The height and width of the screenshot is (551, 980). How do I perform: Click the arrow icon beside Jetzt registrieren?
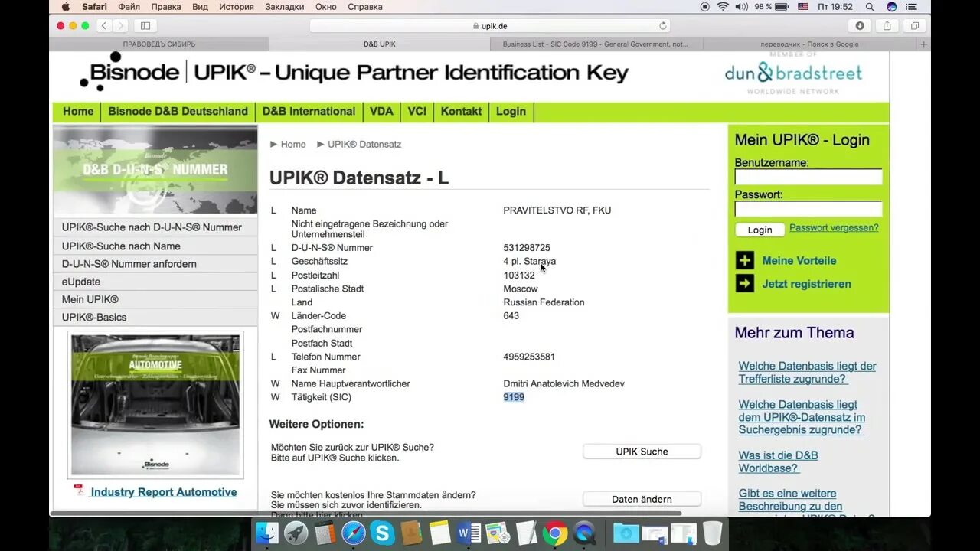point(745,283)
